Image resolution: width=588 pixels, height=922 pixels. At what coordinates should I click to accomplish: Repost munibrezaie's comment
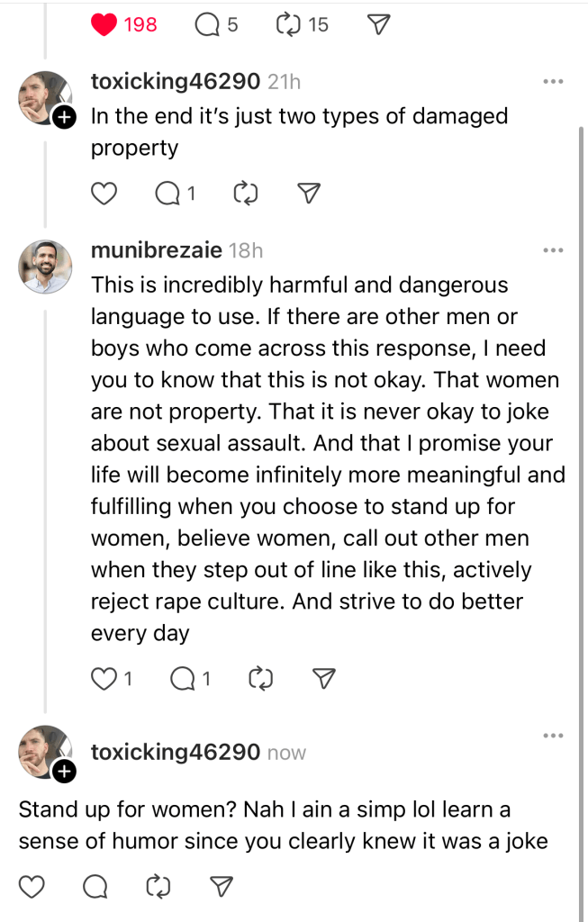pos(260,679)
